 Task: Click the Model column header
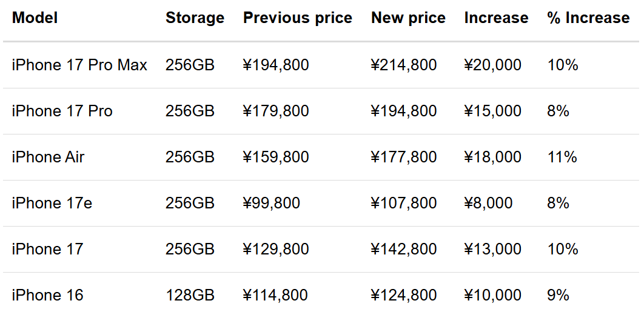35,18
